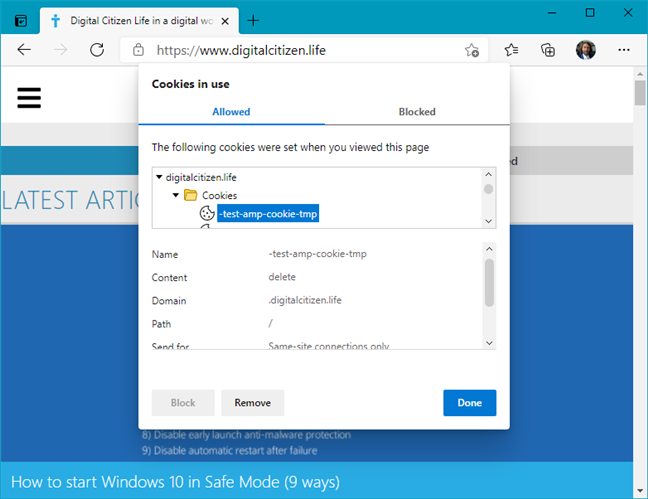Click the page scrollbar up arrow
The width and height of the screenshot is (648, 499).
coord(640,74)
